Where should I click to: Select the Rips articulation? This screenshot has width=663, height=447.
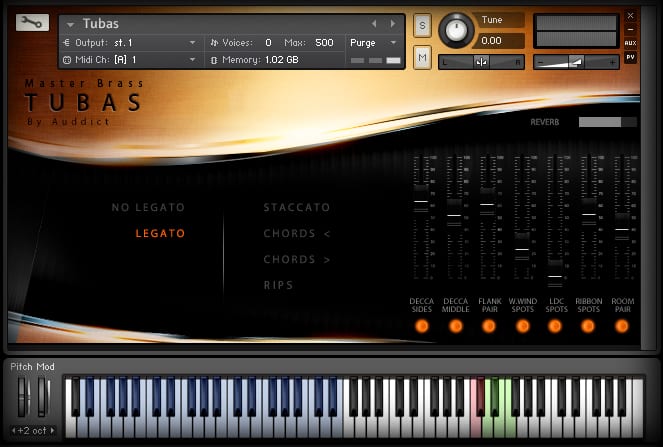pyautogui.click(x=279, y=286)
